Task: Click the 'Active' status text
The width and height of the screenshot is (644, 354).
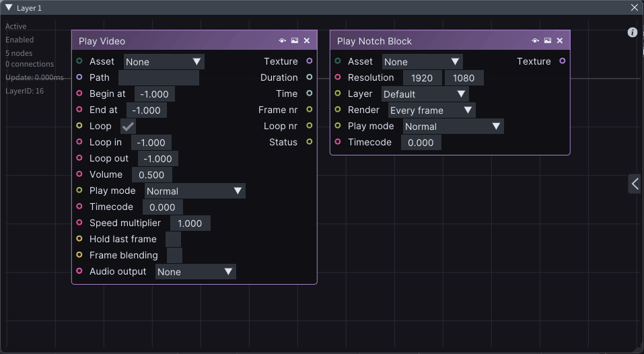Action: [16, 26]
